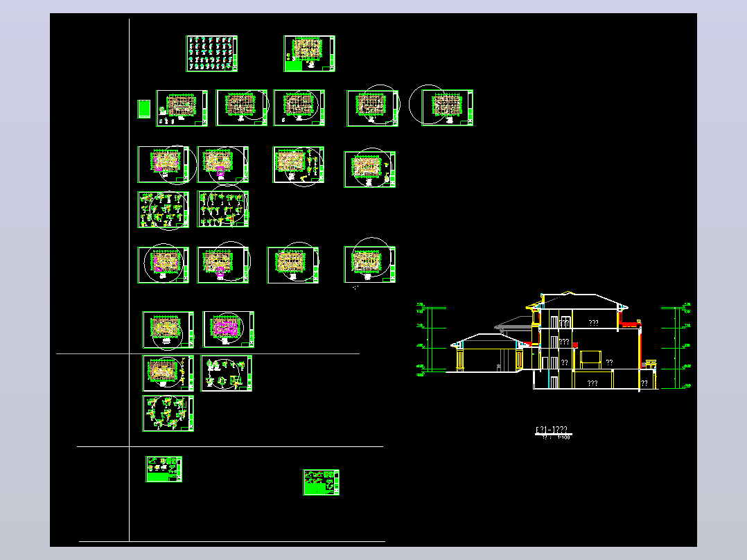This screenshot has height=560, width=747.
Task: Click the green elevation dimension column right of section
Action: pyautogui.click(x=676, y=346)
